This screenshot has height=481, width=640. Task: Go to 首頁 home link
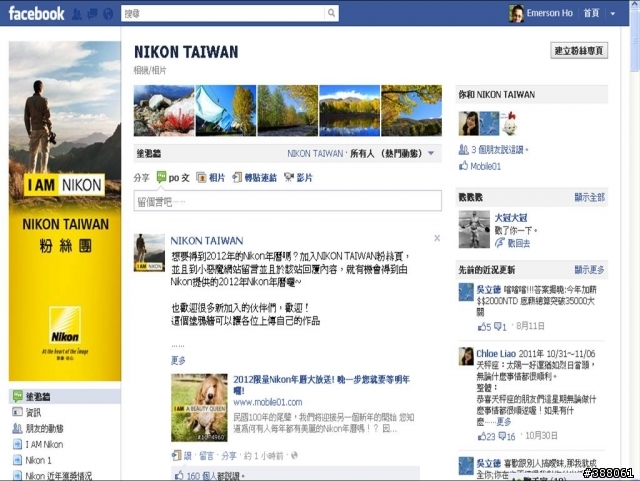(x=591, y=13)
